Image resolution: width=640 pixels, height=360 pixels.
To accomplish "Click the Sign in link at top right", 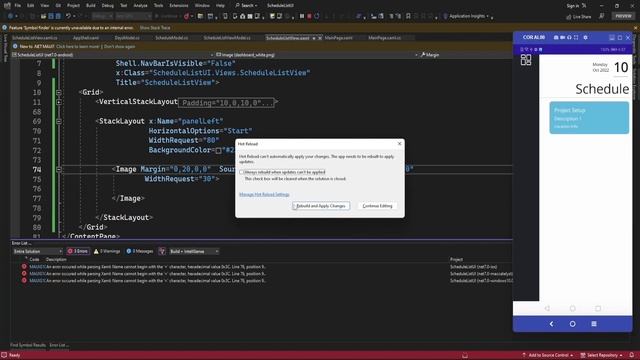I will tap(573, 6).
